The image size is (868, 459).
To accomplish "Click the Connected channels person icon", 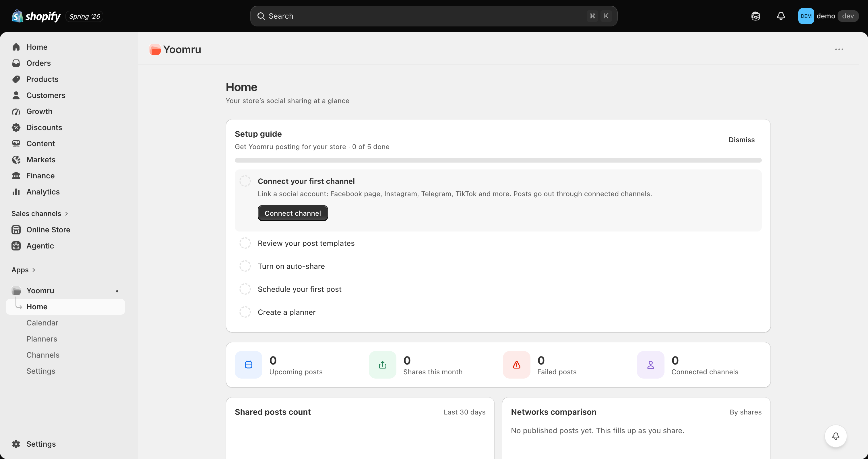I will pos(651,365).
